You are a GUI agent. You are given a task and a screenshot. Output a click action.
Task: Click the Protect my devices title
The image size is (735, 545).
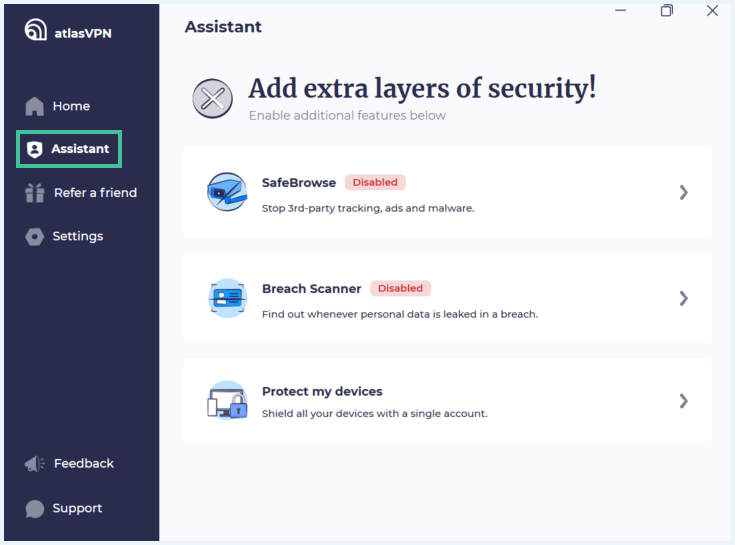tap(322, 391)
